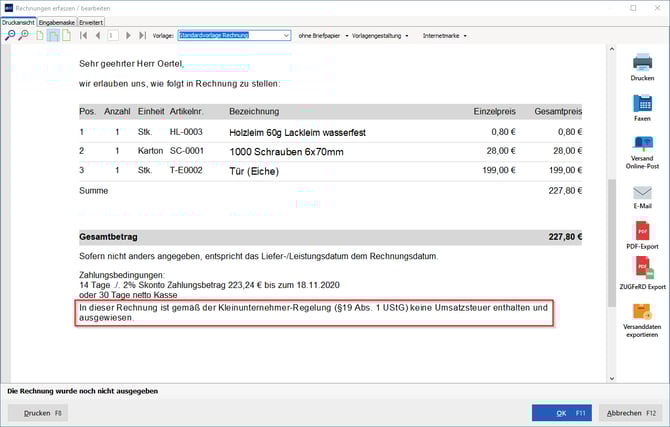Click the Bezeichnung column header

pos(254,112)
